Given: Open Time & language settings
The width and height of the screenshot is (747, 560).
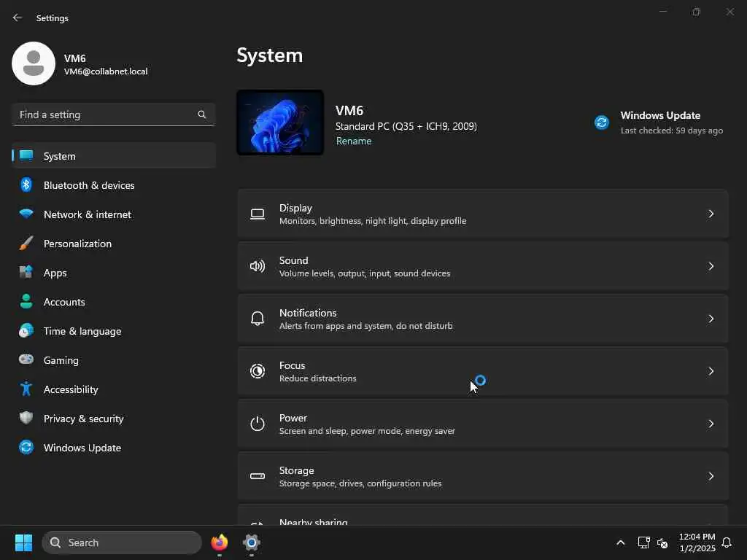Looking at the screenshot, I should tap(114, 331).
